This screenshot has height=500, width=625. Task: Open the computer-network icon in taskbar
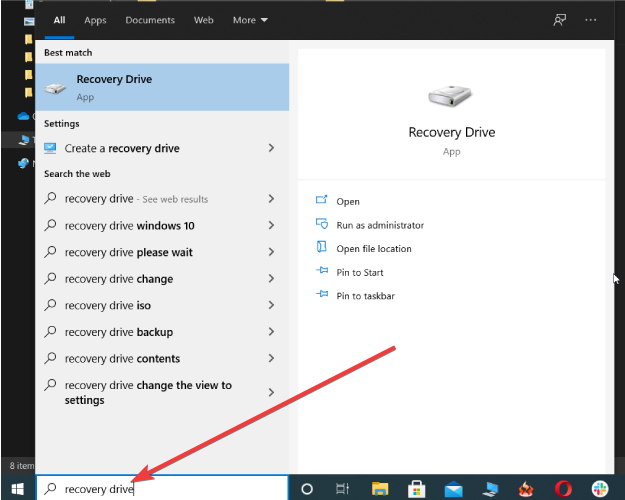[x=490, y=489]
